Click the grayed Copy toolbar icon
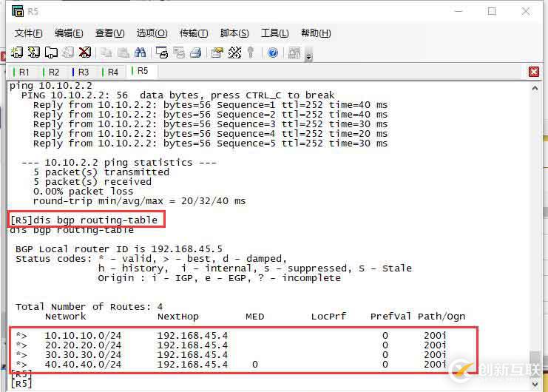The height and width of the screenshot is (392, 548). coord(106,53)
